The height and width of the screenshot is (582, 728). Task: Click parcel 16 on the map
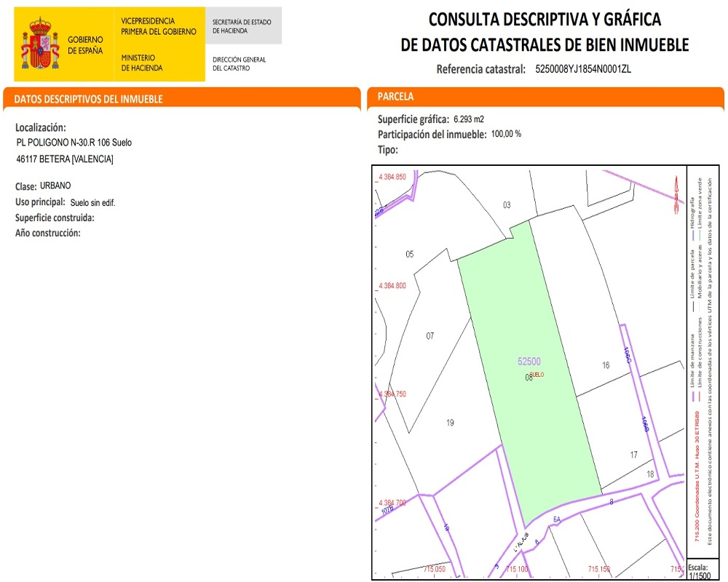605,365
